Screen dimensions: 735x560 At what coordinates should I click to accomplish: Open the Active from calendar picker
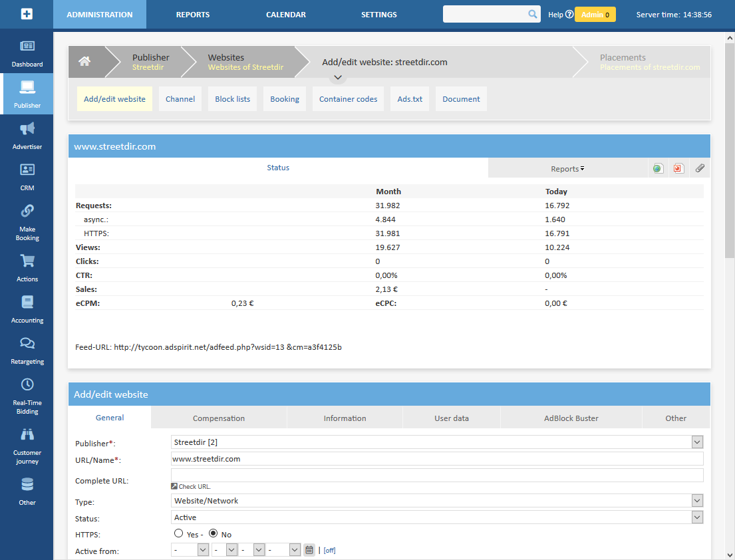309,550
